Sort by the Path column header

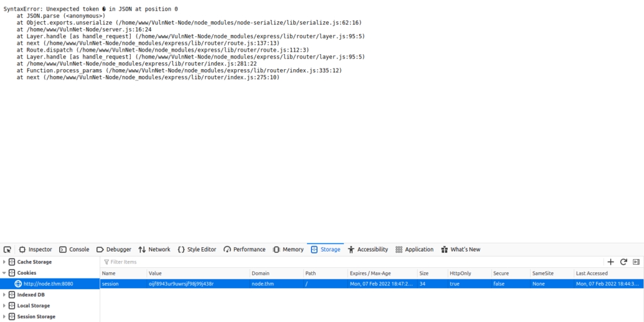pyautogui.click(x=325, y=274)
